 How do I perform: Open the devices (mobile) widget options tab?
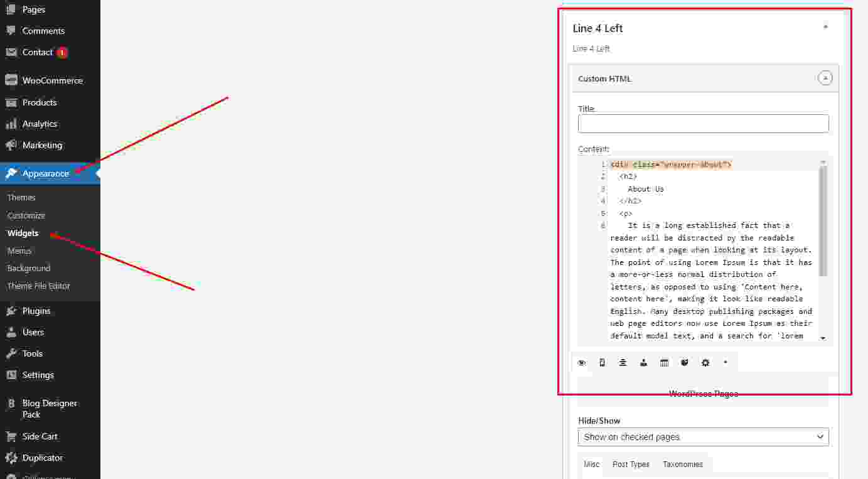[603, 363]
